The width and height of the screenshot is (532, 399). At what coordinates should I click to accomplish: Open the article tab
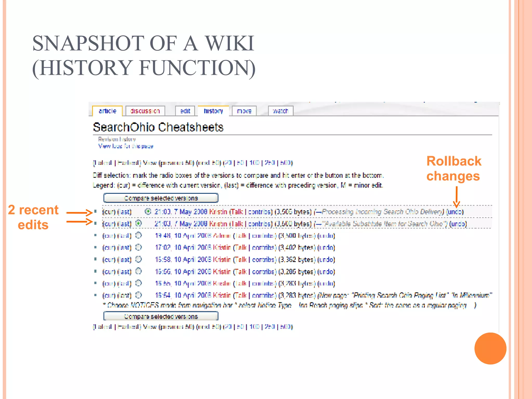click(x=108, y=111)
